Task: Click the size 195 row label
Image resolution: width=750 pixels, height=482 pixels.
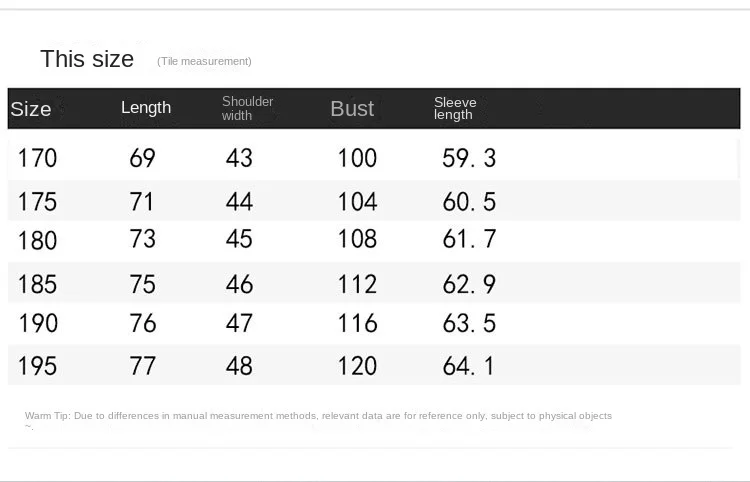Action: coord(37,365)
